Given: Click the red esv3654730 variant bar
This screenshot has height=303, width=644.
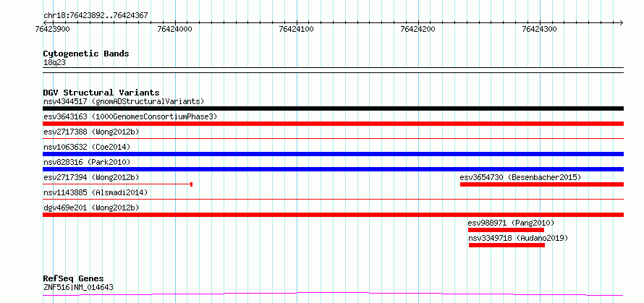Looking at the screenshot, I should [x=542, y=184].
